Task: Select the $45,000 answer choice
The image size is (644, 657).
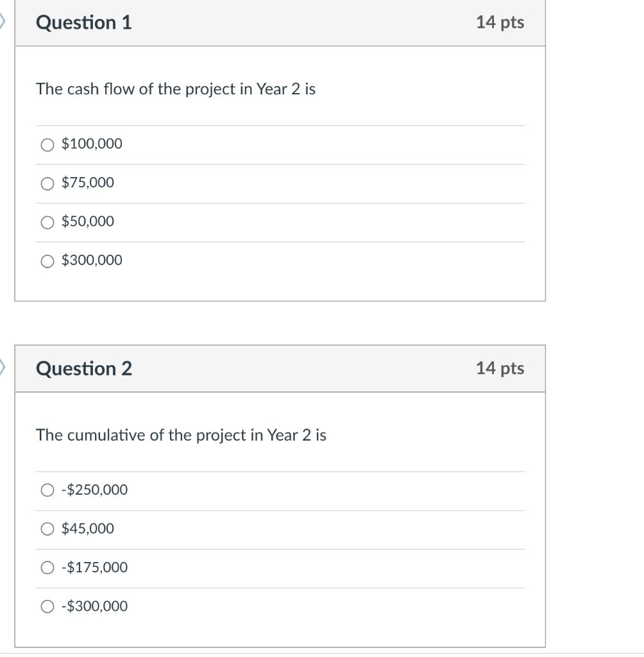Action: [46, 529]
